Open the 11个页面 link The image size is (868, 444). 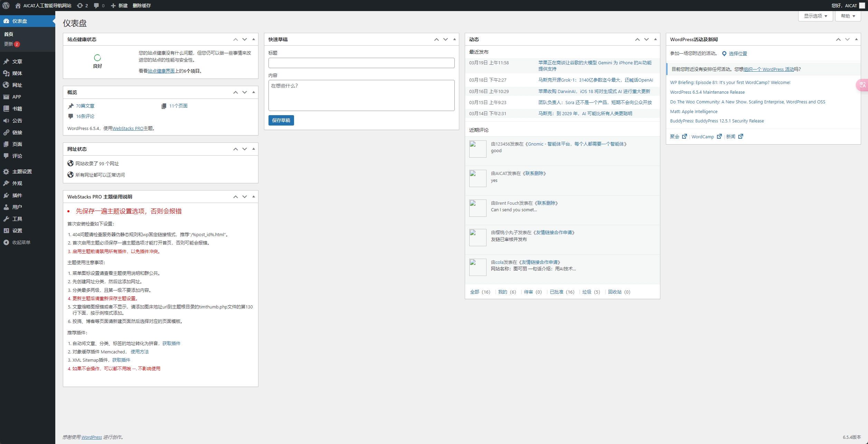click(x=178, y=106)
